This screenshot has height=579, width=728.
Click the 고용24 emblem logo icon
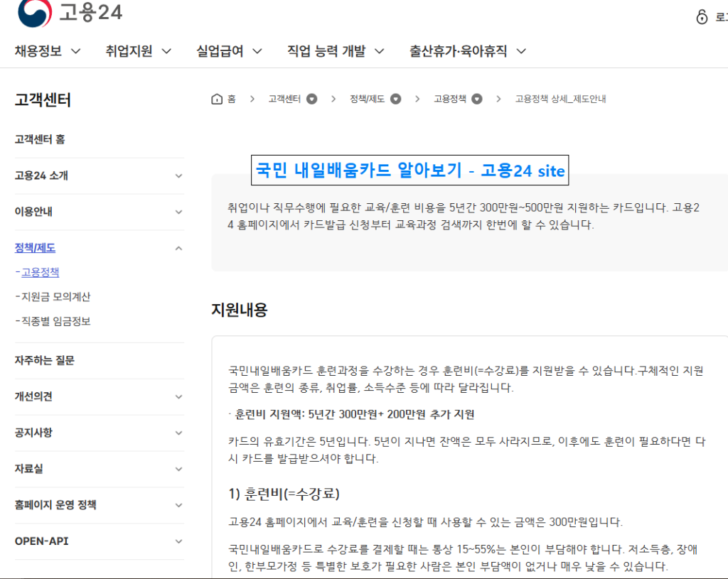pyautogui.click(x=34, y=13)
